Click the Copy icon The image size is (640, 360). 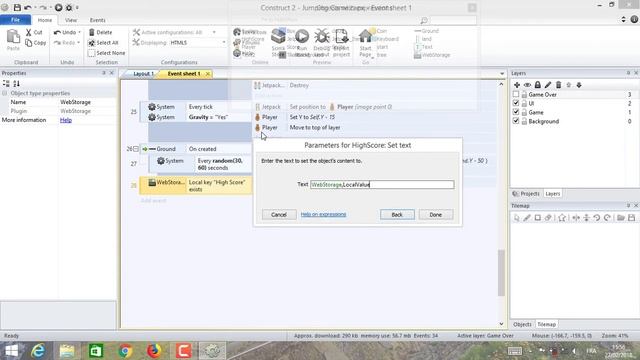29,42
